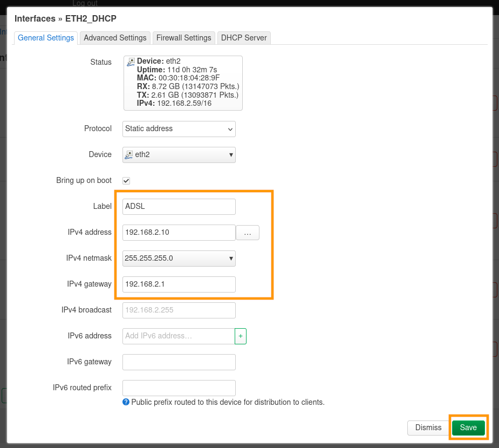Click the network icon in Device dropdown
The image size is (499, 448).
129,155
